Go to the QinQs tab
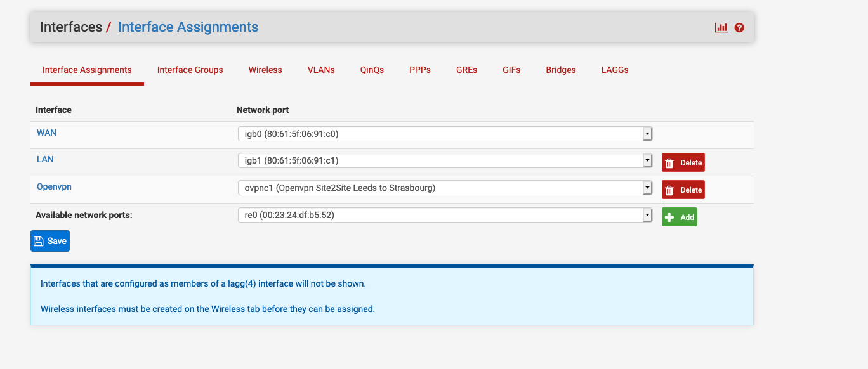The height and width of the screenshot is (369, 868). coord(372,70)
